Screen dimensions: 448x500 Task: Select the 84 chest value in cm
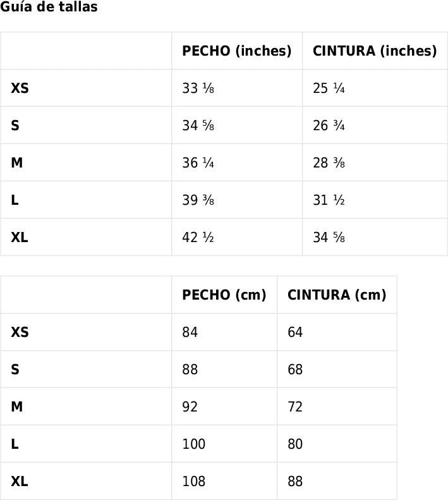190,332
